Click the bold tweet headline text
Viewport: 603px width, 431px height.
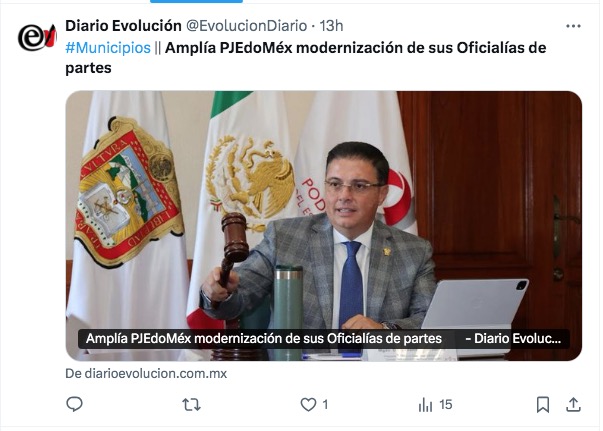click(x=306, y=58)
